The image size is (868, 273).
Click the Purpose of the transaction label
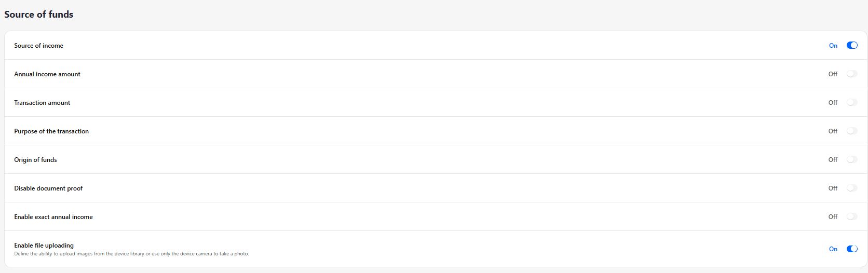[51, 131]
